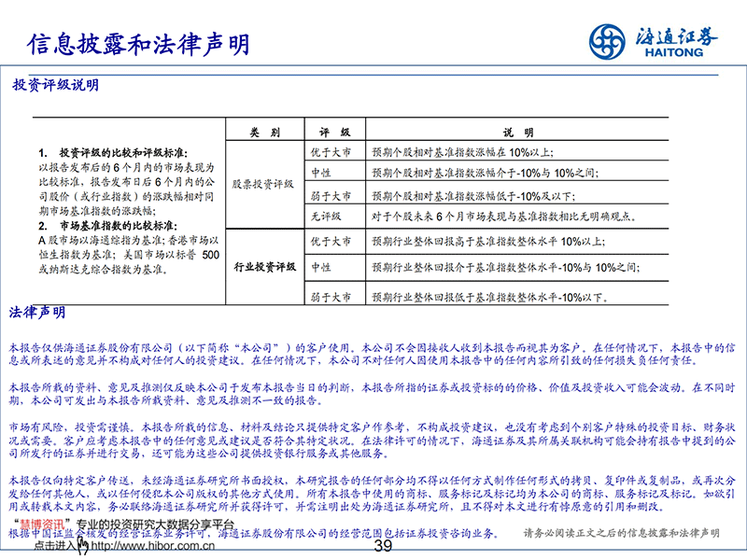
Task: Click the line 根据中国证监会核发的经营证券业务许可
Action: (254, 533)
